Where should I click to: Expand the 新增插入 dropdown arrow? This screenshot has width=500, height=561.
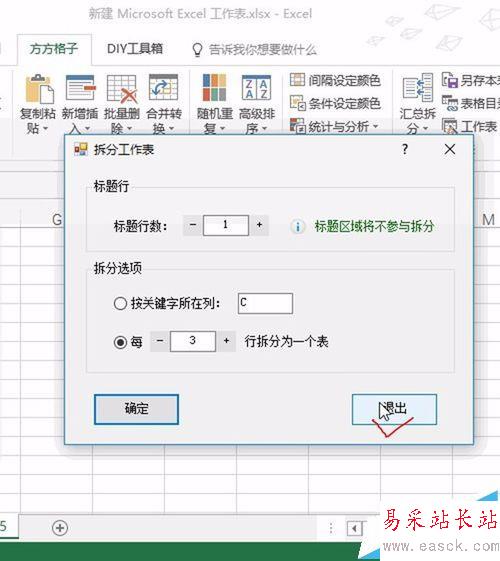coord(88,128)
